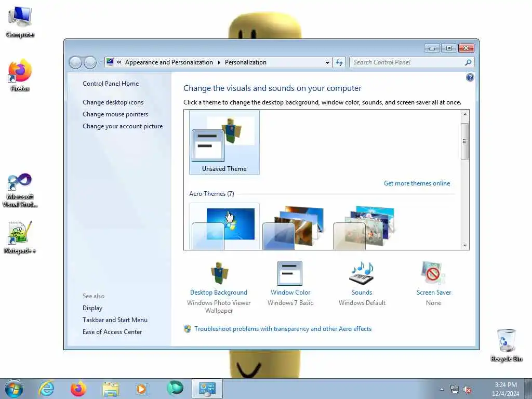The width and height of the screenshot is (532, 399).
Task: Click the Desktop Background icon
Action: [219, 273]
